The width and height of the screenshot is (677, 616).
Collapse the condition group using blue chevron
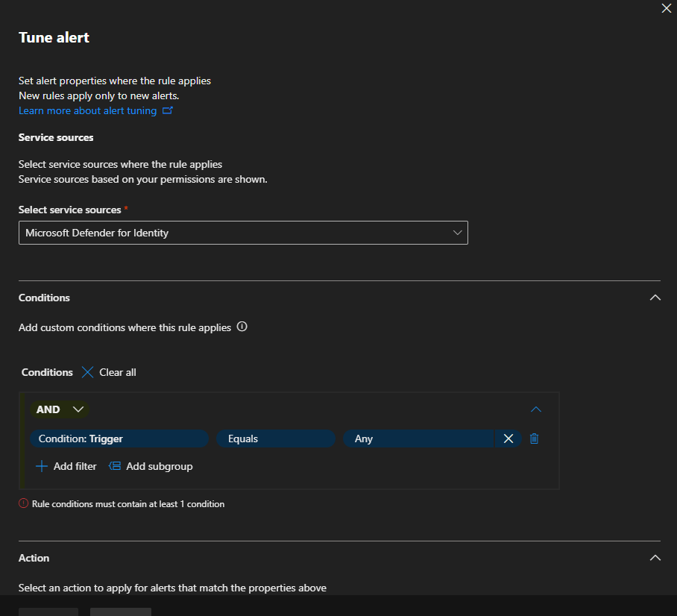[x=535, y=409]
